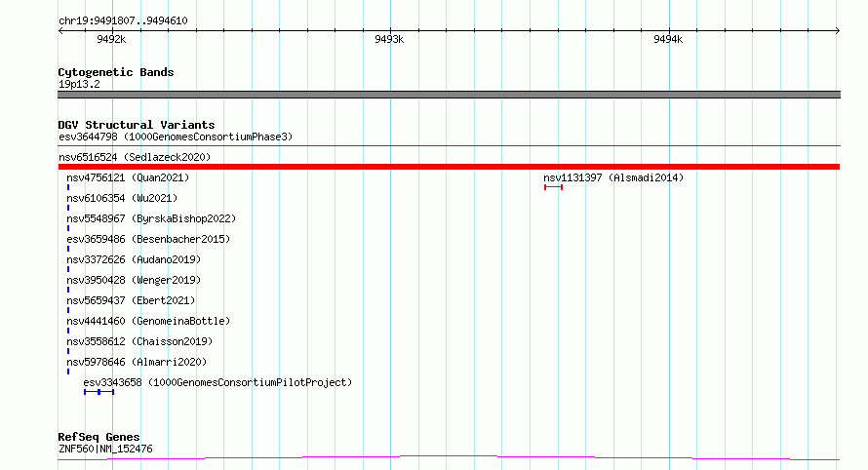Open variant esv3659486 (Besenbacher2015)

(148, 239)
